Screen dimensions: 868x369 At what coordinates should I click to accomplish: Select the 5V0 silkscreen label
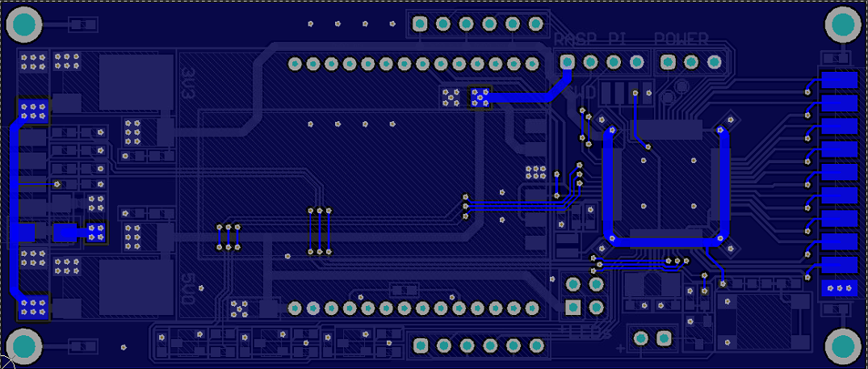pyautogui.click(x=188, y=288)
